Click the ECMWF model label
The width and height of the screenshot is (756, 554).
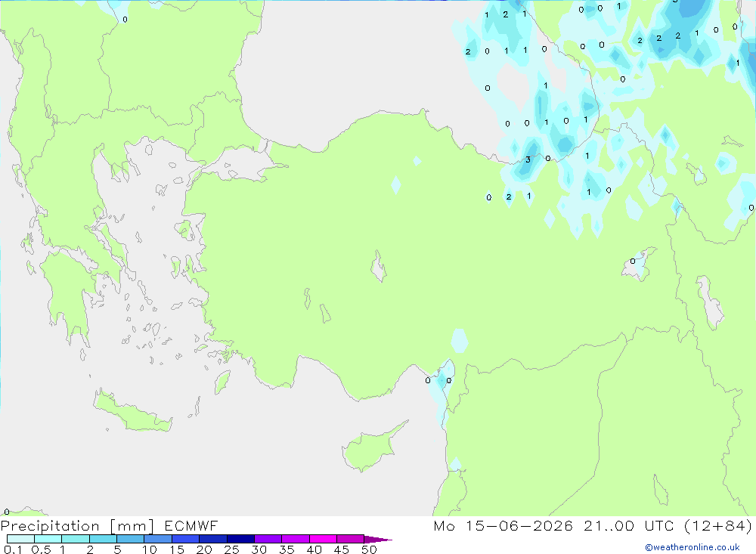(191, 525)
